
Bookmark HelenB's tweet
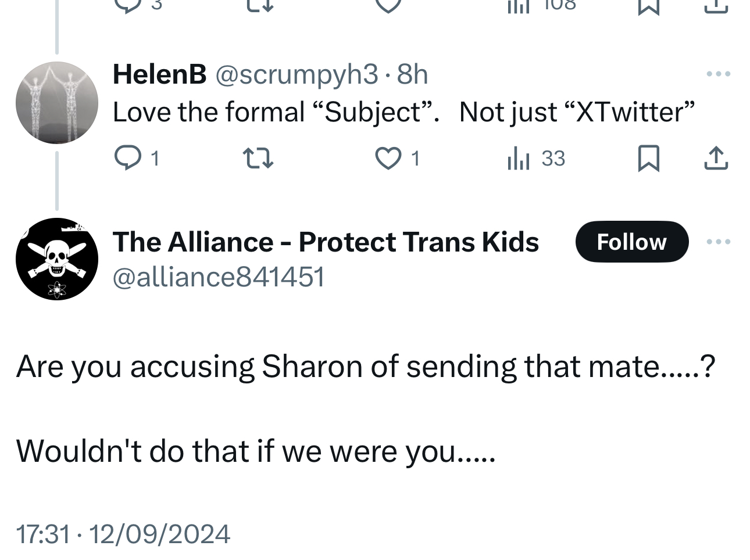648,158
